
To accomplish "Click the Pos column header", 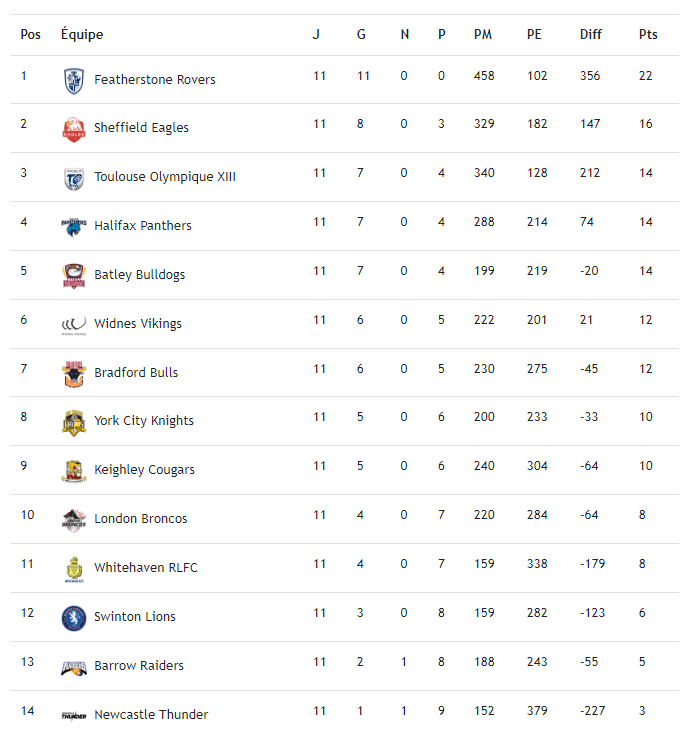I will coord(31,35).
